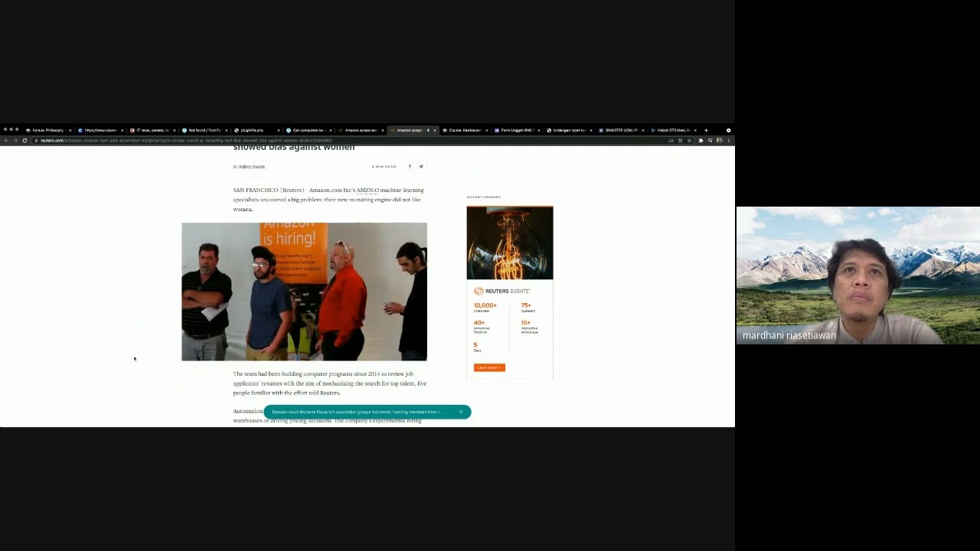Click Learn more on the Reuters Events ad
Screen dimensions: 980x551
(489, 367)
